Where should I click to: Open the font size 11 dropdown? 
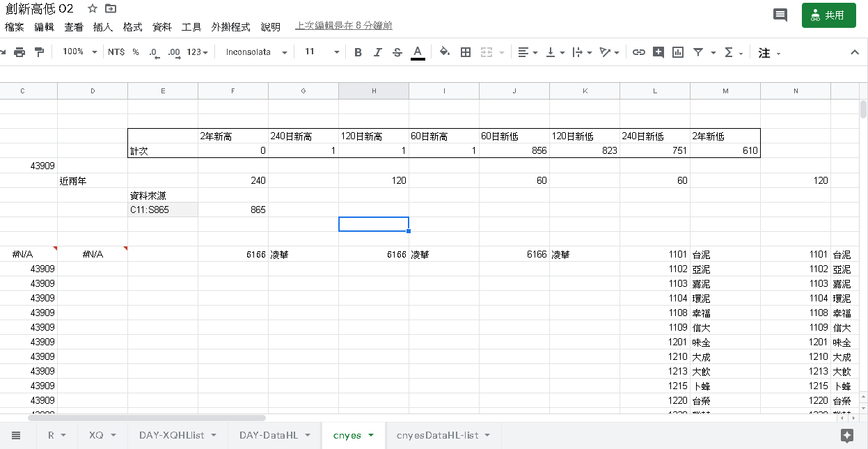click(322, 52)
